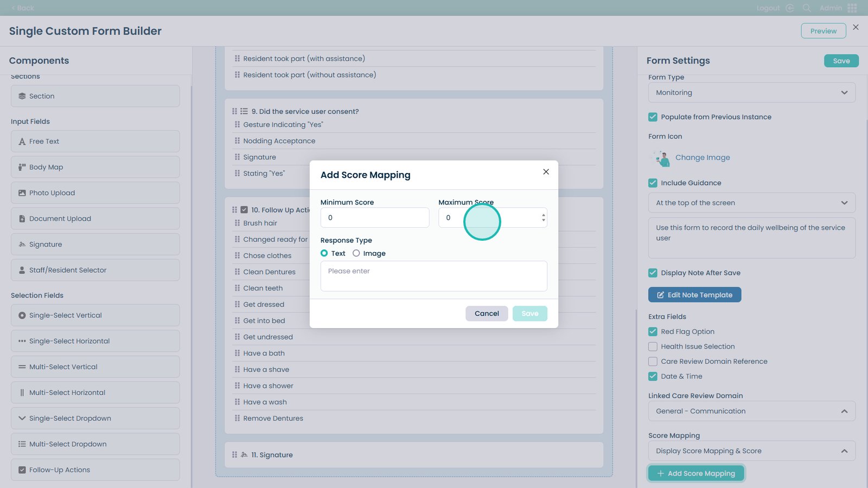
Task: Click the drag handle beside Nodding Acceptance
Action: point(237,140)
